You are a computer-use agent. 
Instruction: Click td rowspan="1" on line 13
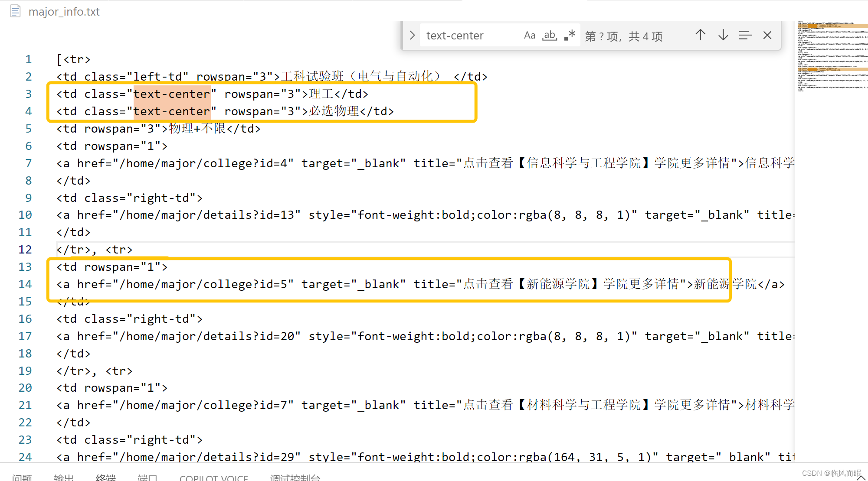point(112,267)
